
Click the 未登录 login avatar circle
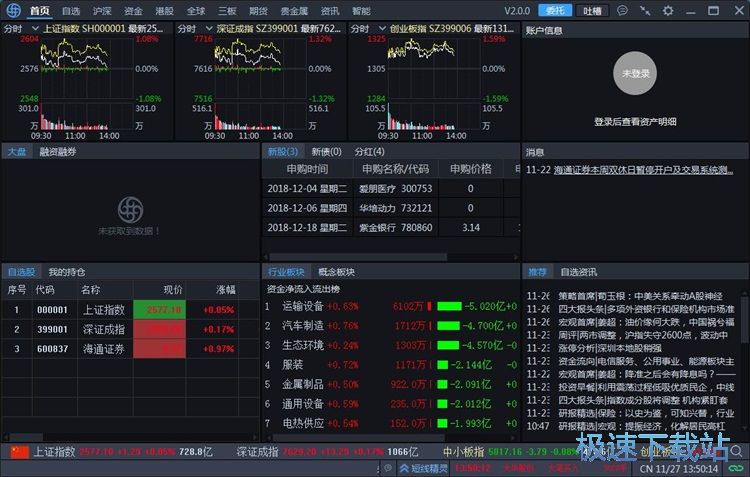[635, 73]
